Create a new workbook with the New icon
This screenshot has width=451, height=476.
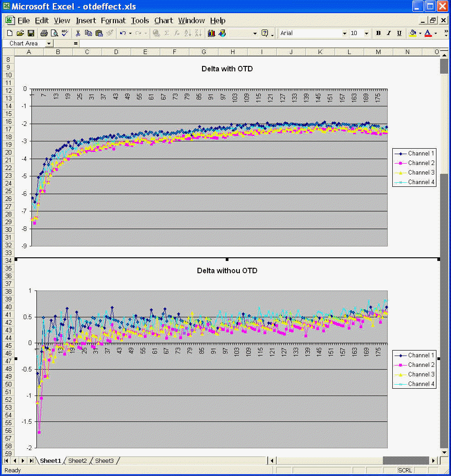point(10,33)
